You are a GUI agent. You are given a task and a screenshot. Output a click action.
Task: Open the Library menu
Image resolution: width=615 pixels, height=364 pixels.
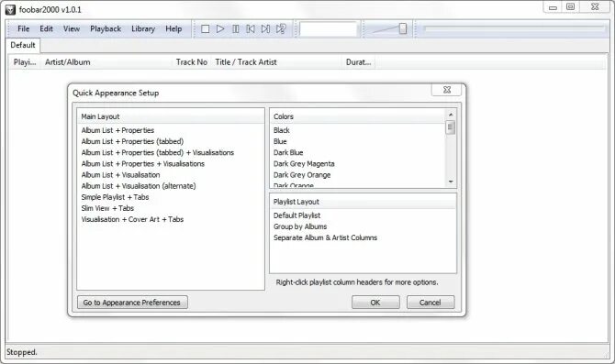coord(143,28)
